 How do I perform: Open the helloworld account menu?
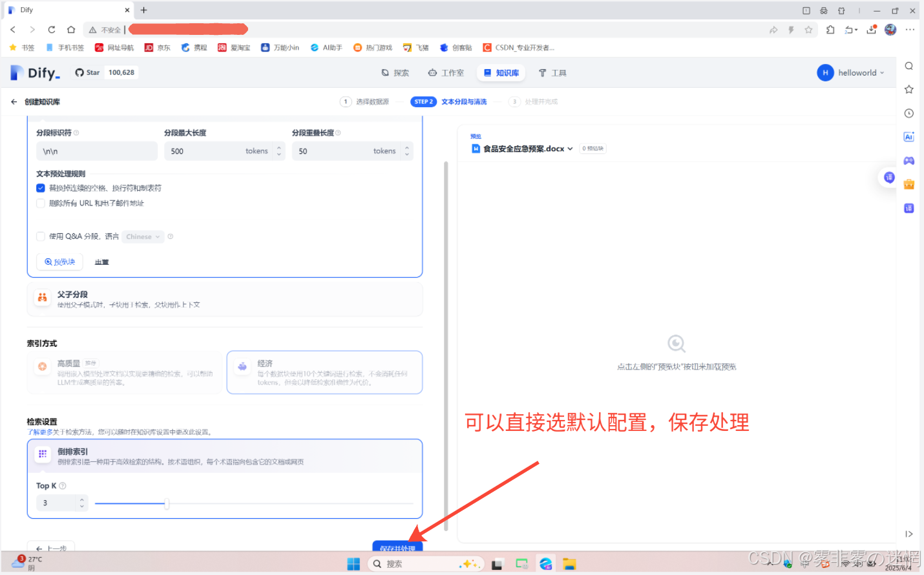851,73
